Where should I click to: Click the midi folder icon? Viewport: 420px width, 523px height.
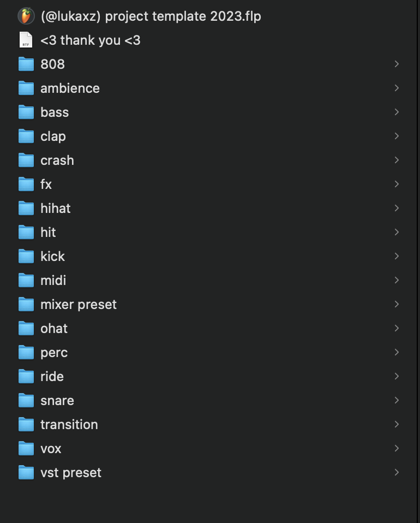[26, 281]
